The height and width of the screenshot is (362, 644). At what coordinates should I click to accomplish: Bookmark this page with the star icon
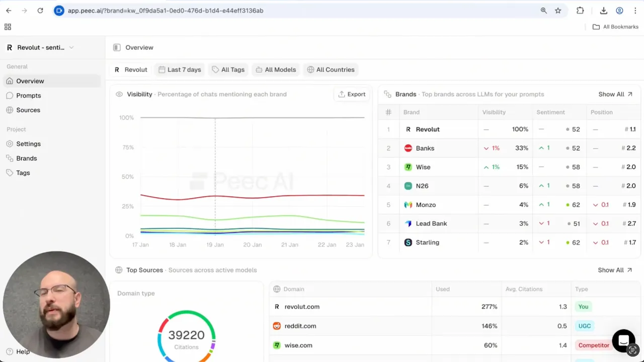tap(558, 11)
